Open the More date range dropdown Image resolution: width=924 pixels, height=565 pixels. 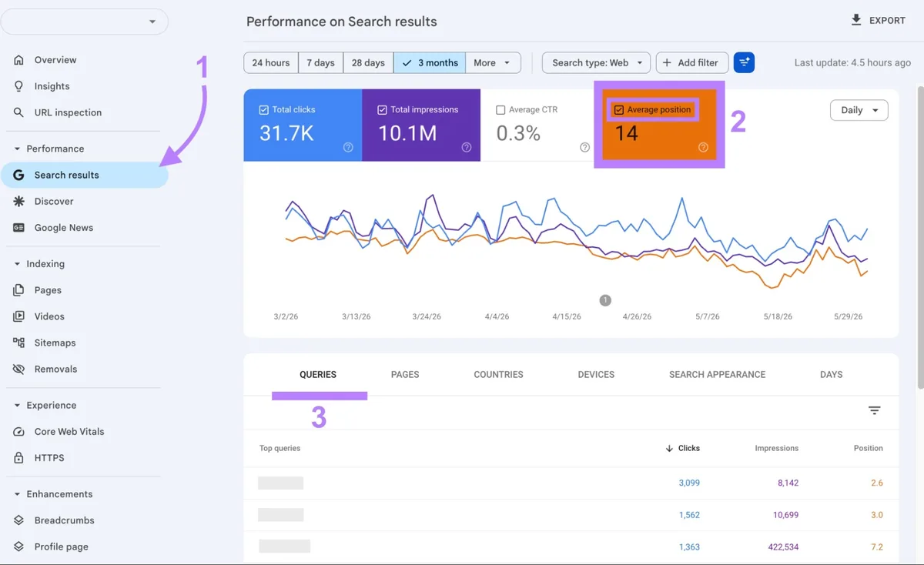point(493,63)
